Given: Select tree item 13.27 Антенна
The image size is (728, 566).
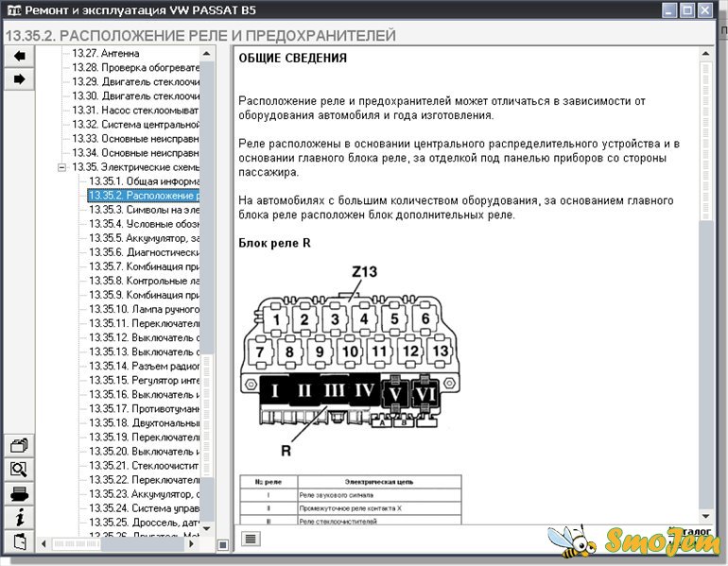Looking at the screenshot, I should click(105, 53).
